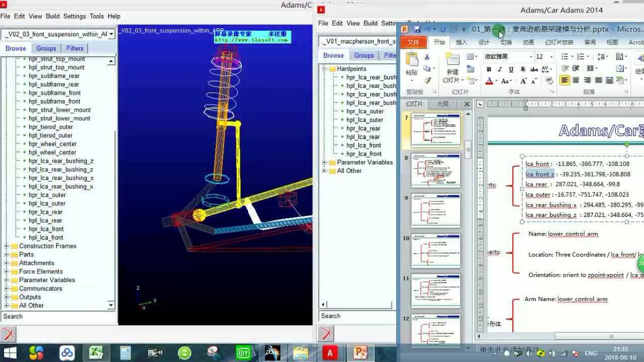Switch to the Filters tab
This screenshot has width=644, height=362.
click(x=75, y=48)
